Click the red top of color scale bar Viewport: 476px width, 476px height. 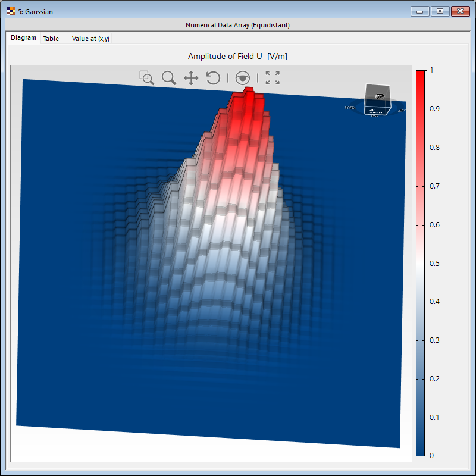click(x=421, y=74)
